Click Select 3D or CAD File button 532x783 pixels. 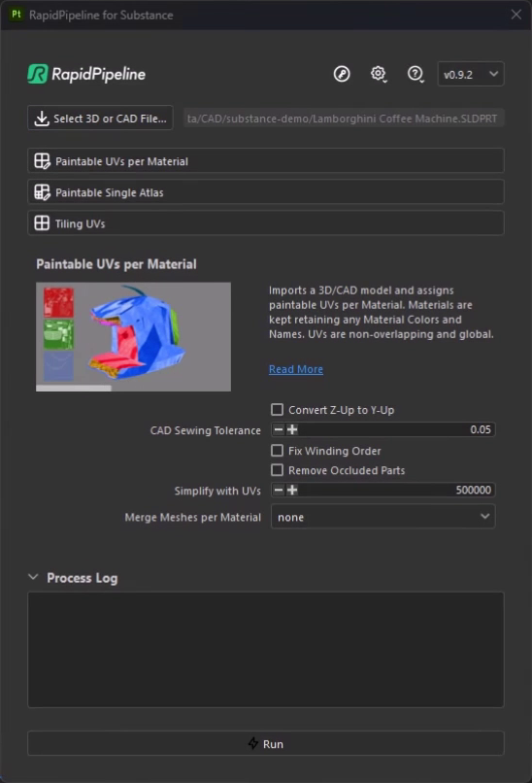pyautogui.click(x=100, y=118)
